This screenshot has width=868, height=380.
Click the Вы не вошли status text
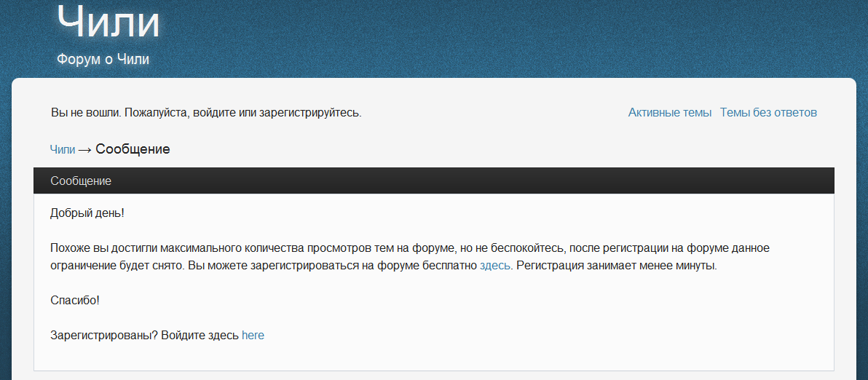click(206, 113)
